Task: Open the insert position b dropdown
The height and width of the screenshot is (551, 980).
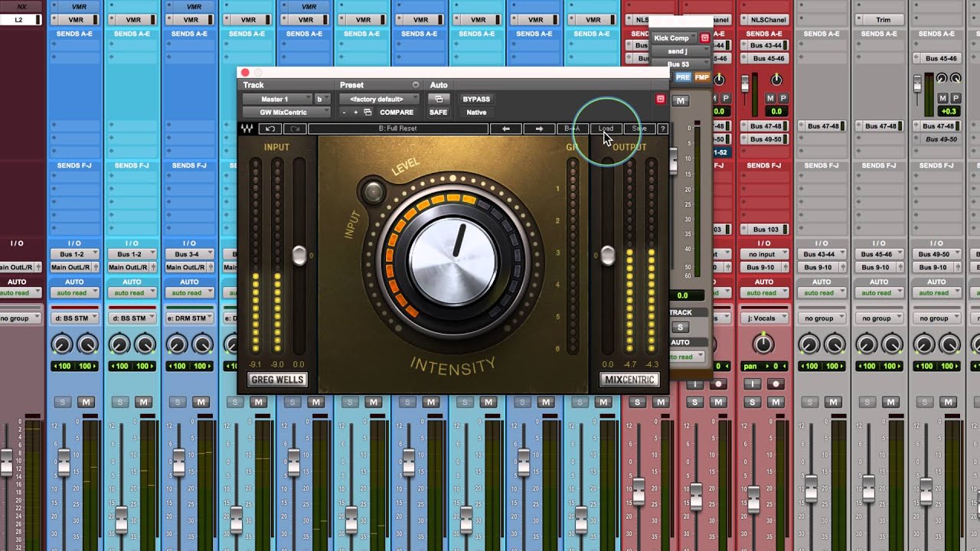Action: pos(322,99)
